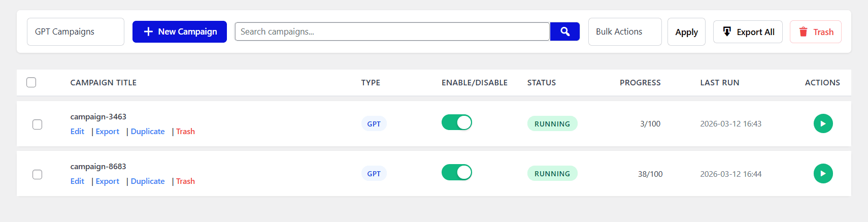This screenshot has height=222, width=868.
Task: Select the campaign-8683 row checkbox
Action: [38, 174]
